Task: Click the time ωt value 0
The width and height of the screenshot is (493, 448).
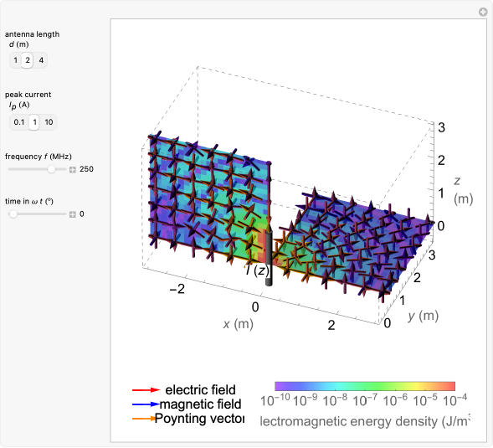Action: [x=82, y=214]
